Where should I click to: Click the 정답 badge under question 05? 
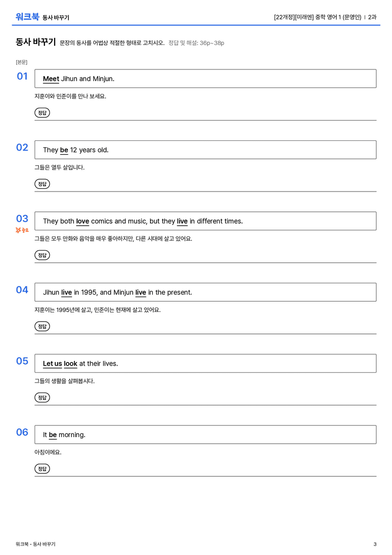(42, 397)
